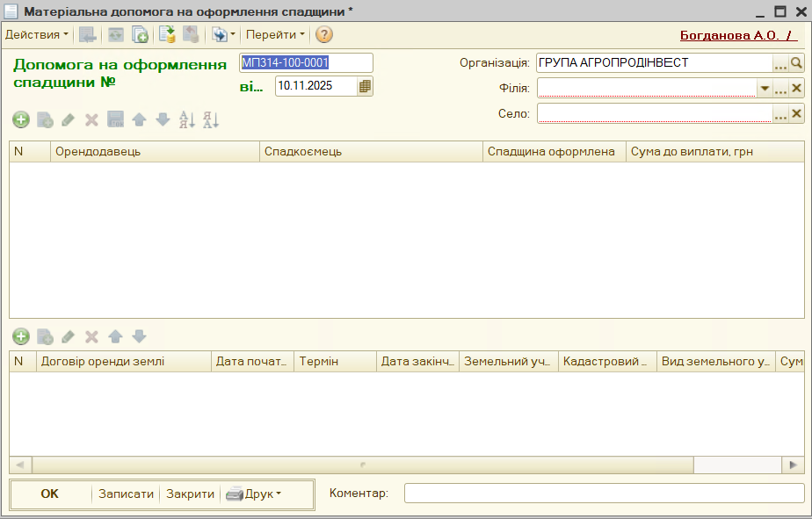Image resolution: width=812 pixels, height=519 pixels.
Task: Expand the Філія dropdown arrow
Action: 765,89
